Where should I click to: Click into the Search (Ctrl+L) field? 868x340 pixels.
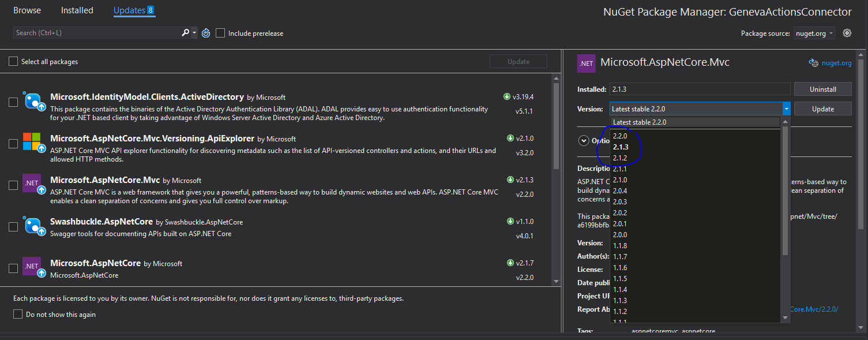[97, 33]
